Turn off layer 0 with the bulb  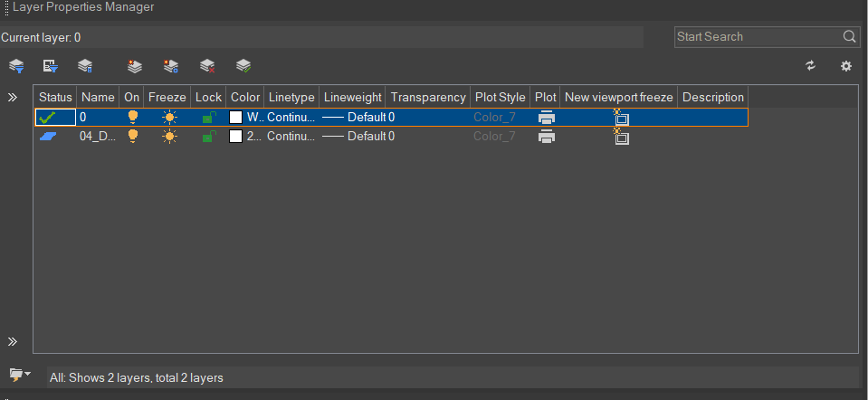click(132, 118)
